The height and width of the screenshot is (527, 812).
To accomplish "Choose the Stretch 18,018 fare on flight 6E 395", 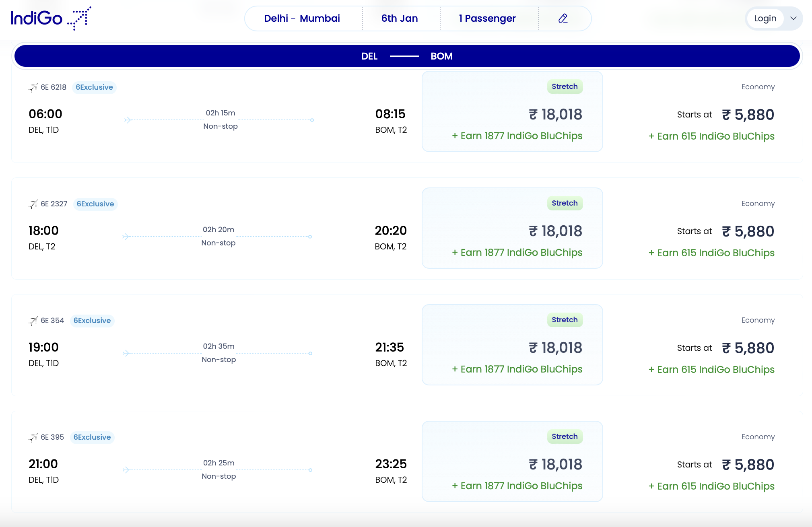I will pos(512,461).
